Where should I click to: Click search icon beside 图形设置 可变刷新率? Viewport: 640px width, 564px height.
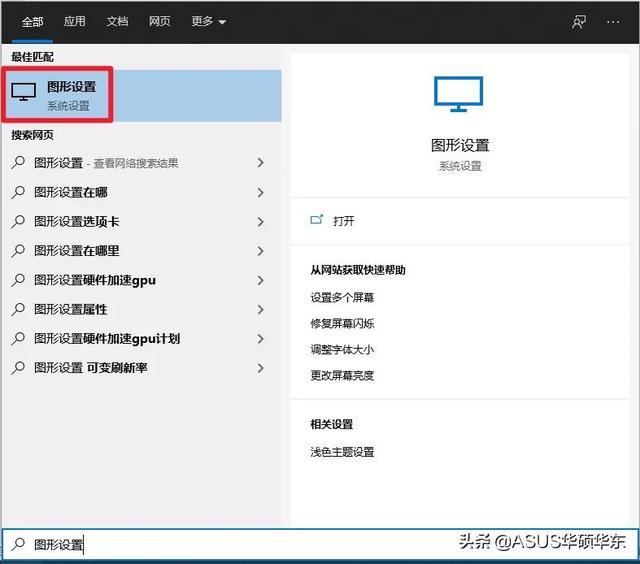click(18, 368)
